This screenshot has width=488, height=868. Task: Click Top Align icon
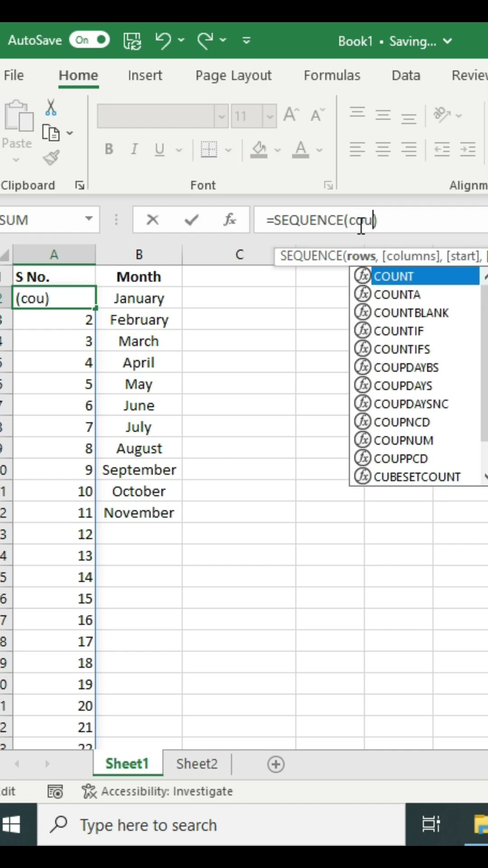coord(357,113)
